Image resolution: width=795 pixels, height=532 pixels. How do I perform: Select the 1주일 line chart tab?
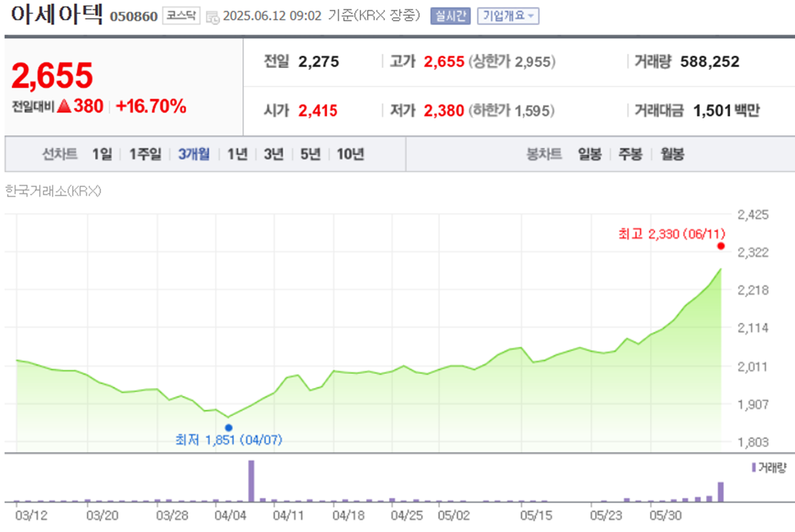145,154
